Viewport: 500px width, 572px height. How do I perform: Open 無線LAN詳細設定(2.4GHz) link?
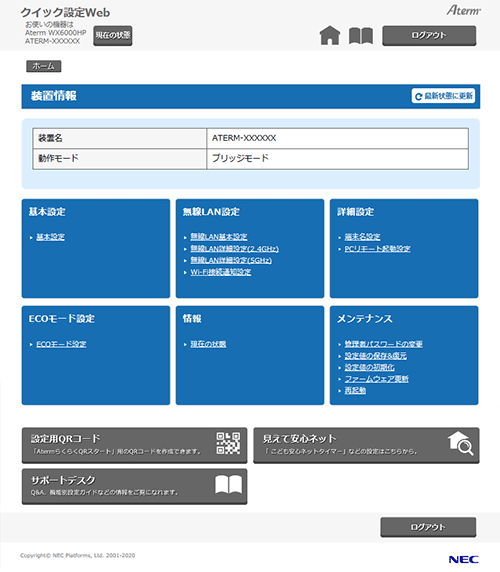(x=235, y=249)
